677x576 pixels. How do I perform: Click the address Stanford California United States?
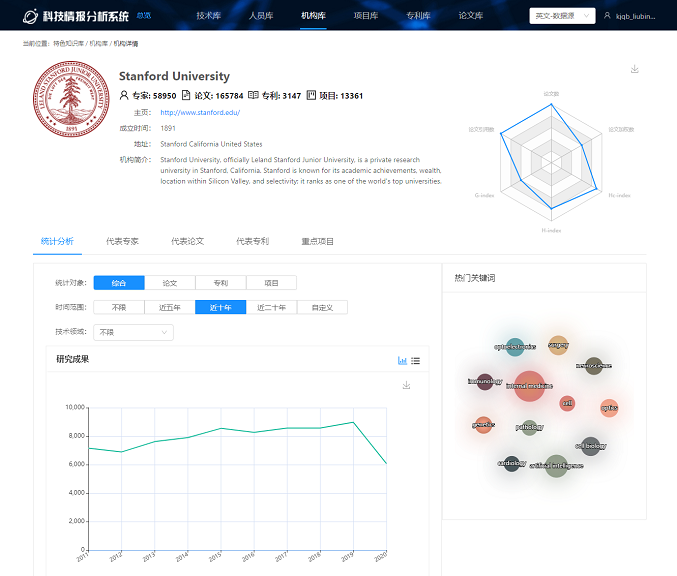pos(211,144)
